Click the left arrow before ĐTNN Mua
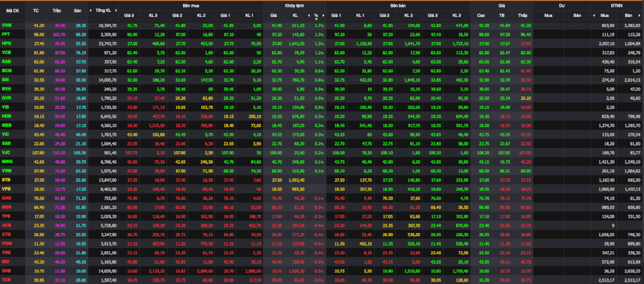Viewport: 644px width, 284px height. (x=594, y=16)
